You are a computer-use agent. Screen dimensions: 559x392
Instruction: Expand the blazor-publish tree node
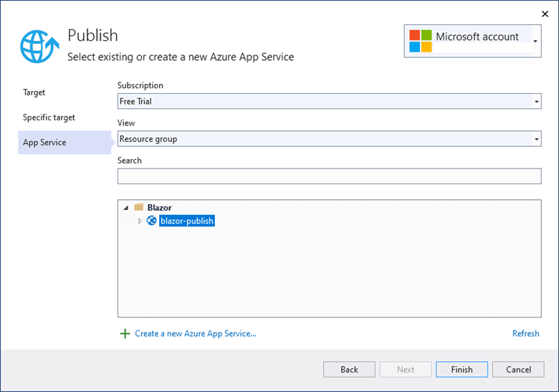140,221
